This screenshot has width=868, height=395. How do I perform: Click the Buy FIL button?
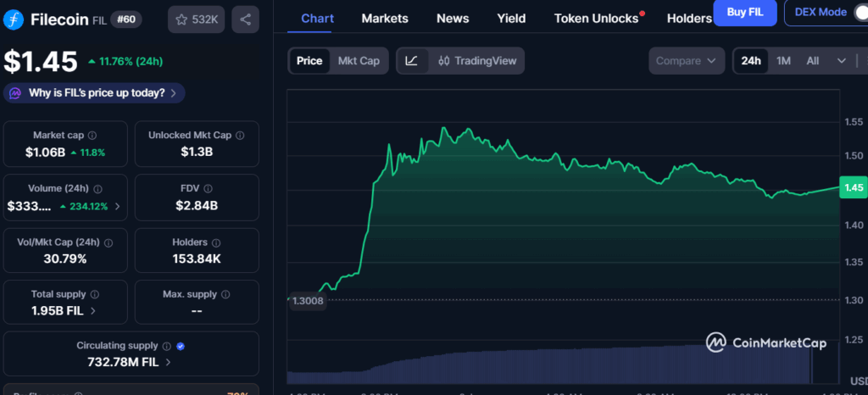click(744, 13)
